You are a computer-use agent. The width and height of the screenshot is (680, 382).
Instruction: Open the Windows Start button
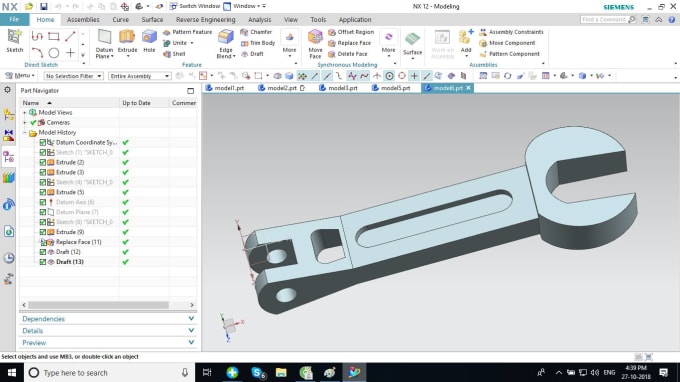tap(12, 372)
